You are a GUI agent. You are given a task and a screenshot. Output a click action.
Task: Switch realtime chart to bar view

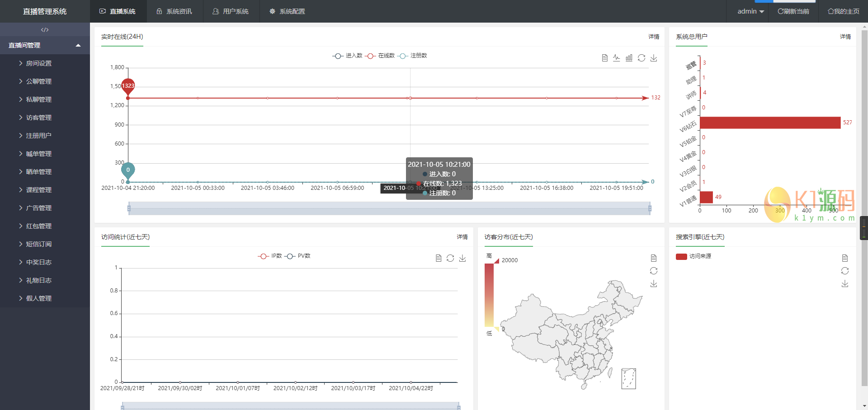tap(629, 58)
